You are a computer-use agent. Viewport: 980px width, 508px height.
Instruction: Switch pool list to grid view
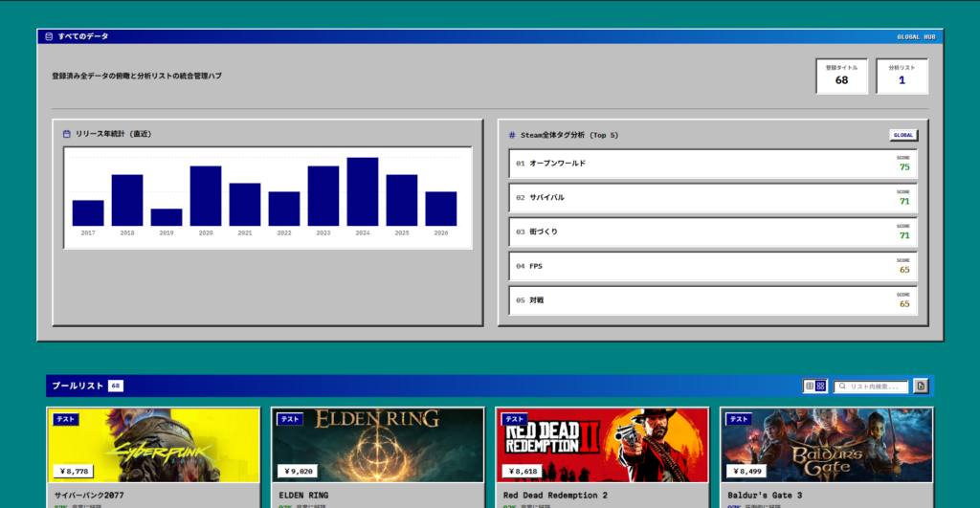click(x=820, y=387)
